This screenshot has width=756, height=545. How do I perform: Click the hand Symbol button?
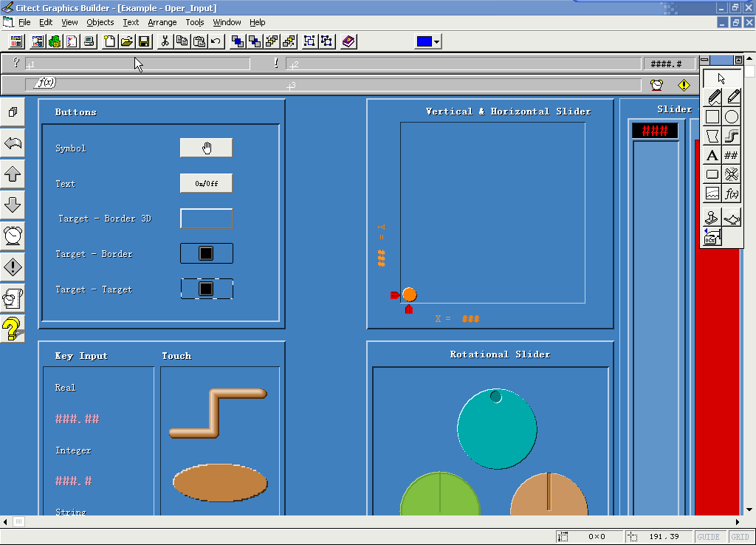207,148
